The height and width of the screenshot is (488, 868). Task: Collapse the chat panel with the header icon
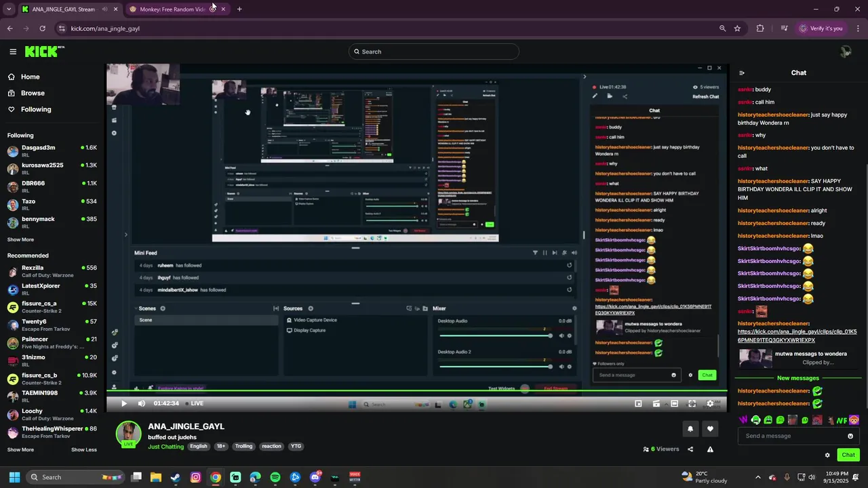click(742, 73)
